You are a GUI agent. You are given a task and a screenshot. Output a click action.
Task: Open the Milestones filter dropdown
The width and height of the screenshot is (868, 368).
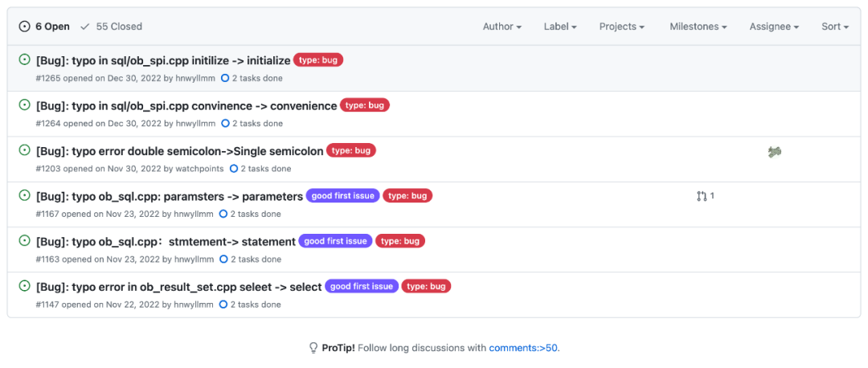click(698, 27)
